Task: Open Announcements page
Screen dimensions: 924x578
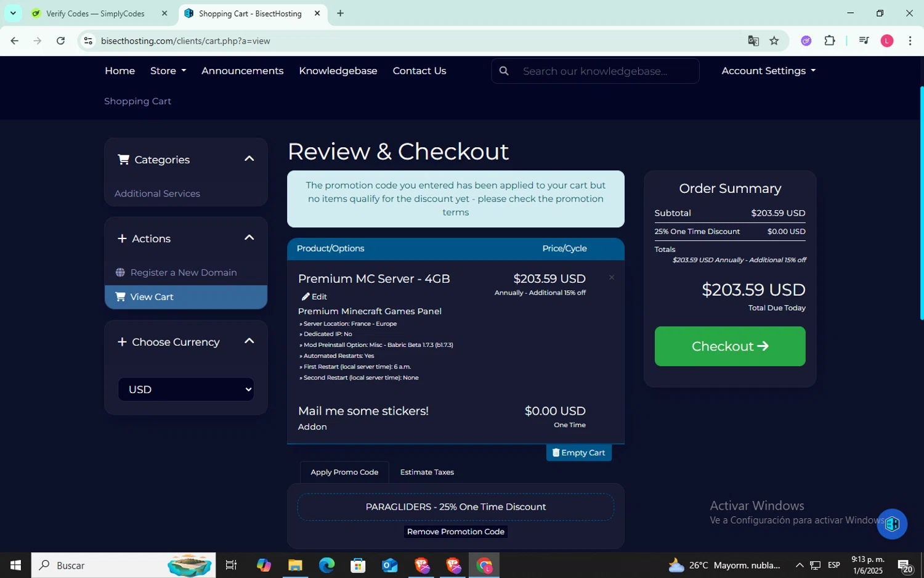Action: [242, 71]
